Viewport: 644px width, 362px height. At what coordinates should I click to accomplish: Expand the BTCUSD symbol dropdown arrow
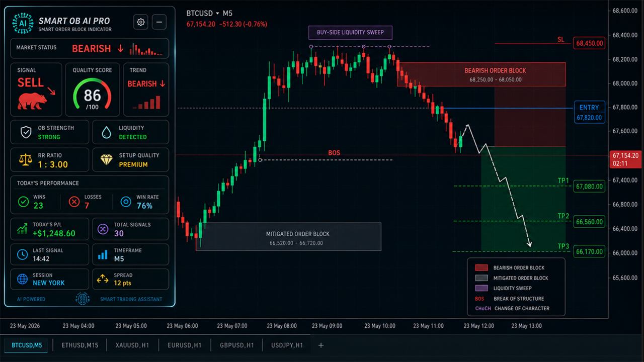click(217, 13)
